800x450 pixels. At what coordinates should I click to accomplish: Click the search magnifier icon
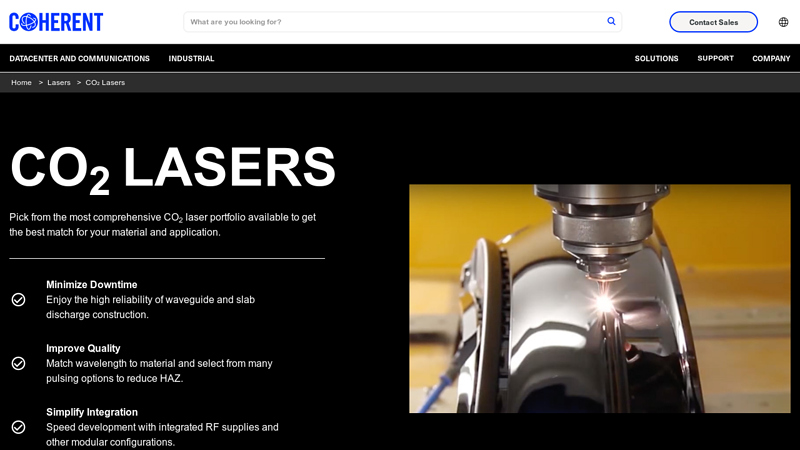pyautogui.click(x=611, y=21)
